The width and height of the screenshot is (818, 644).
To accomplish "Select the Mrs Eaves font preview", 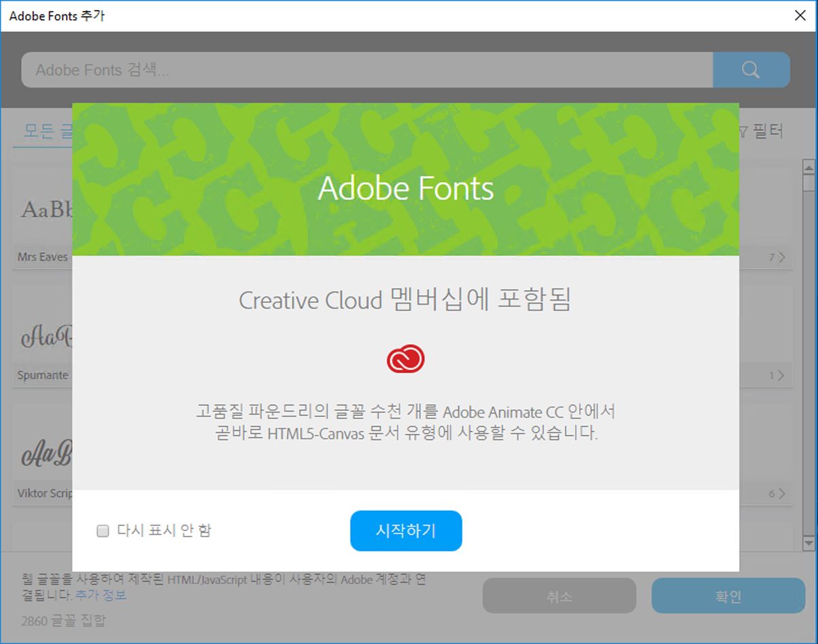I will pos(41,207).
